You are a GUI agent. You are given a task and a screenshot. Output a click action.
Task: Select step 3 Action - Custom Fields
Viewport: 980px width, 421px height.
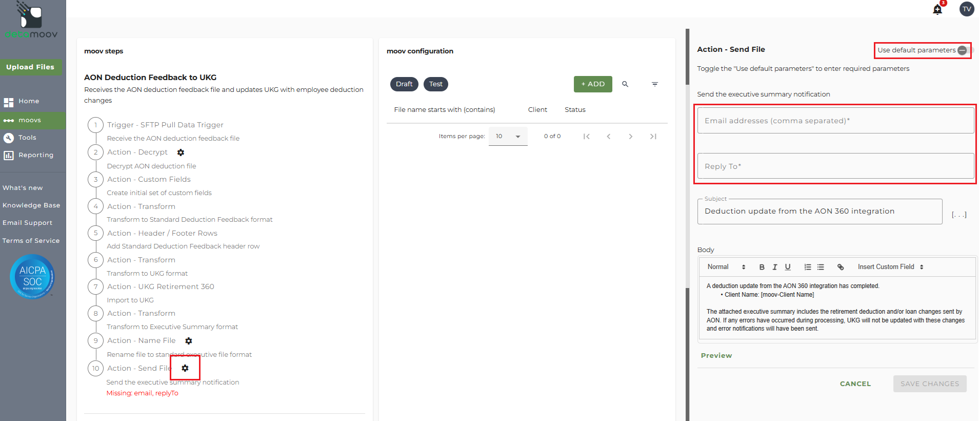coord(149,180)
